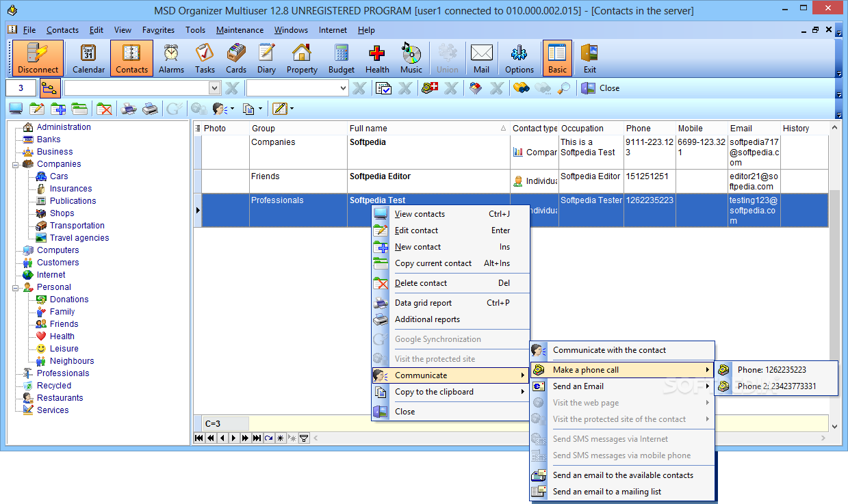Screen dimensions: 848x504
Task: Click the new contact plus icon in toolbar
Action: (58, 109)
